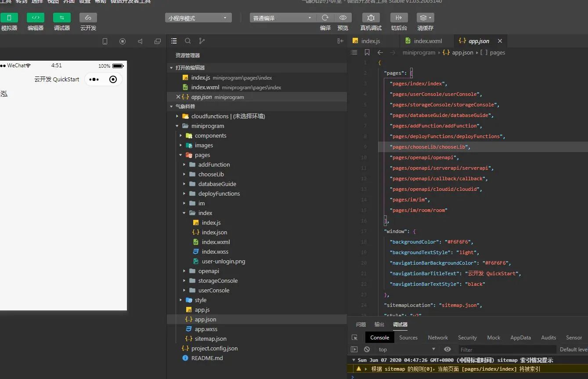Viewport: 588px width, 379px height.
Task: Toggle the simulator mute speaker icon
Action: tap(140, 41)
